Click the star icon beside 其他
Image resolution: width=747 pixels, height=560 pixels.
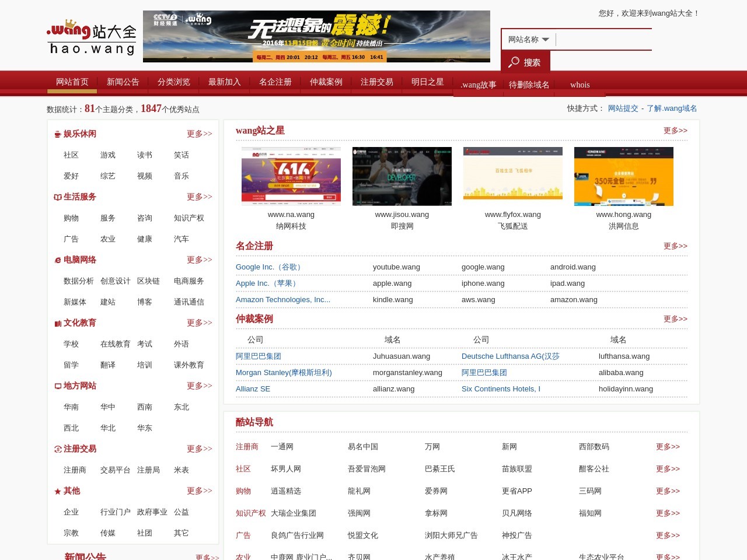[57, 491]
